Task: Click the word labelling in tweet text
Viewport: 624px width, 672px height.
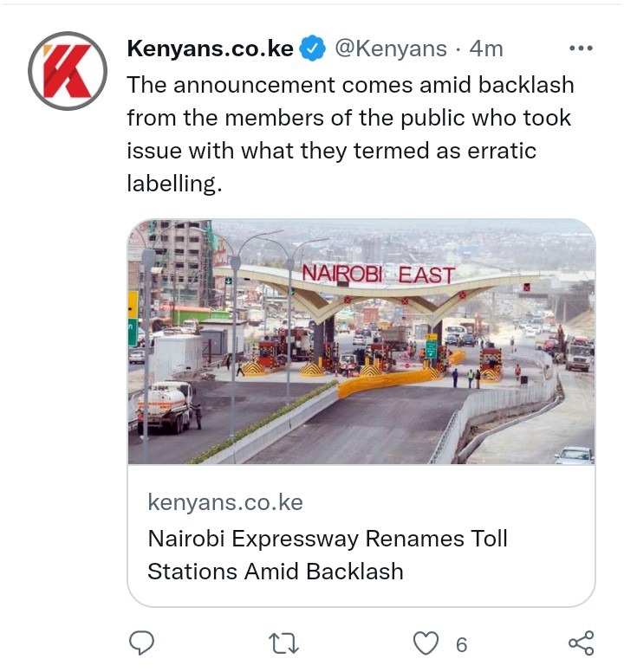Action: 174,184
